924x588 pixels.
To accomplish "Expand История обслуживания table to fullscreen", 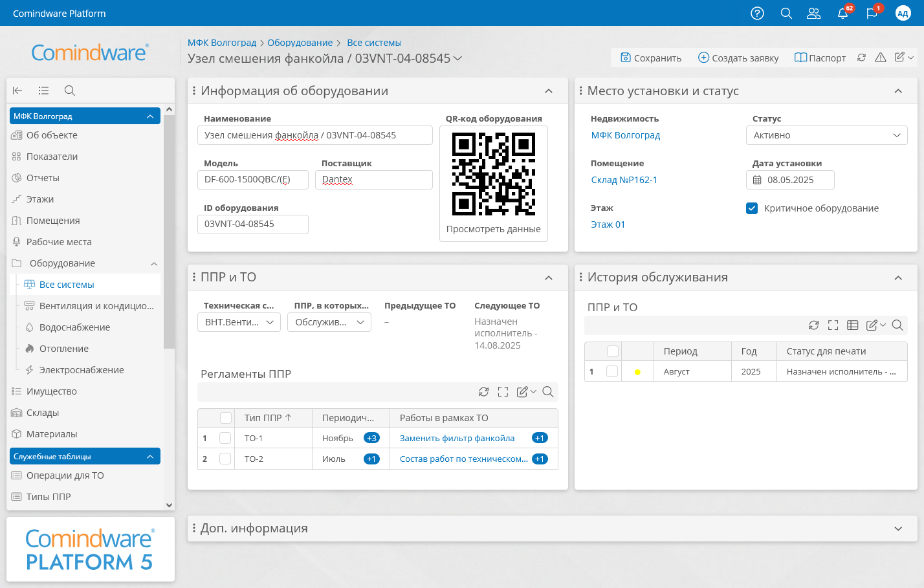I will (x=833, y=325).
